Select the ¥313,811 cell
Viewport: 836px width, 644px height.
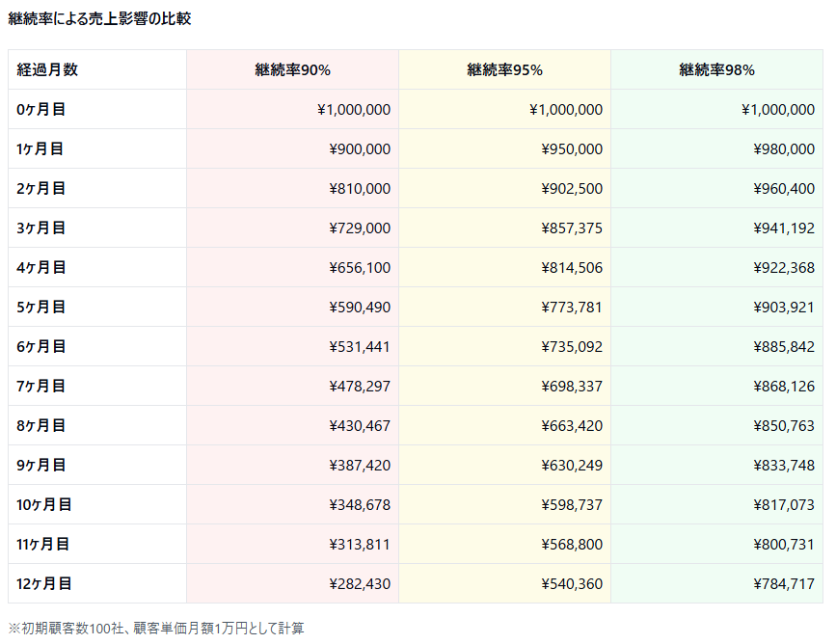point(293,544)
